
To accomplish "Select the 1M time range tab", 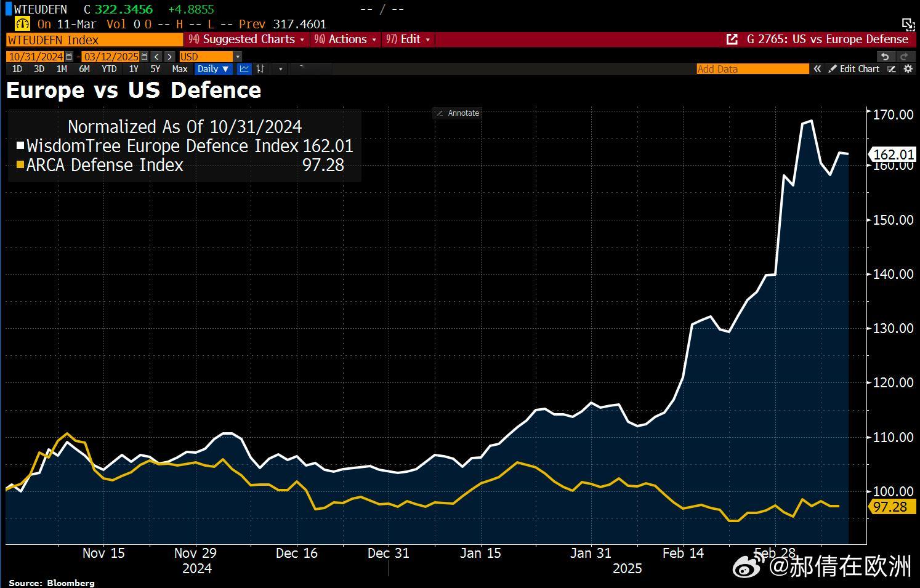I will (62, 69).
